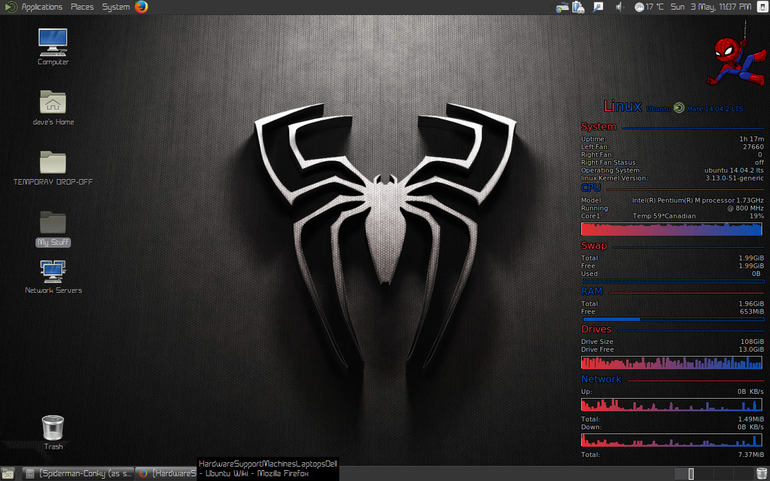Click the search tool tray icon

coord(598,7)
